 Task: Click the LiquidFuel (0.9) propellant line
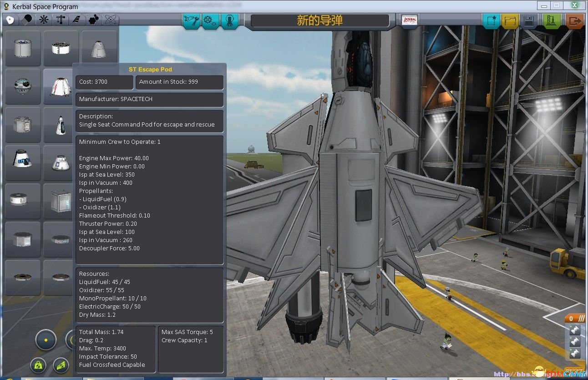click(103, 199)
